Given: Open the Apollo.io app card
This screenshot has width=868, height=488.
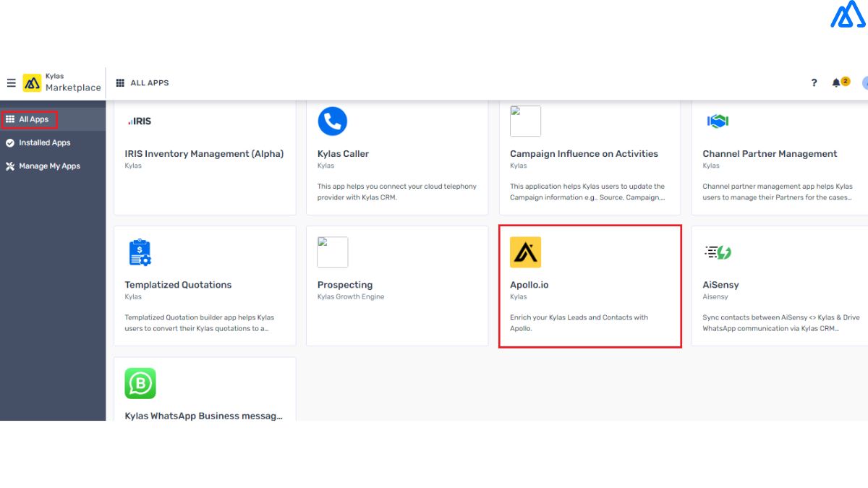Looking at the screenshot, I should point(590,286).
